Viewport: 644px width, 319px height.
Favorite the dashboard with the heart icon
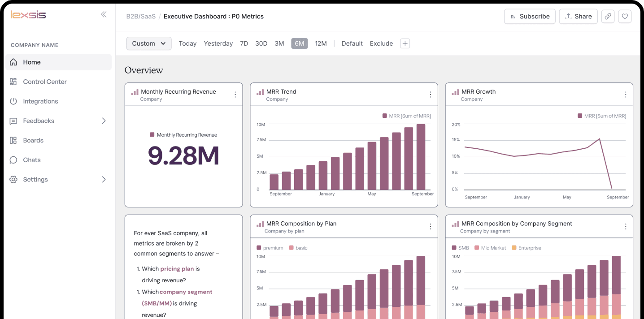pyautogui.click(x=625, y=16)
